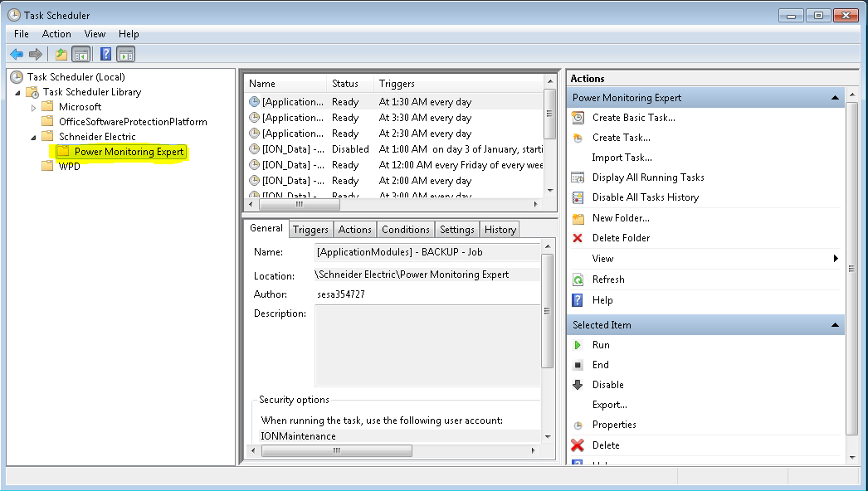Switch to the Triggers tab

click(x=310, y=230)
